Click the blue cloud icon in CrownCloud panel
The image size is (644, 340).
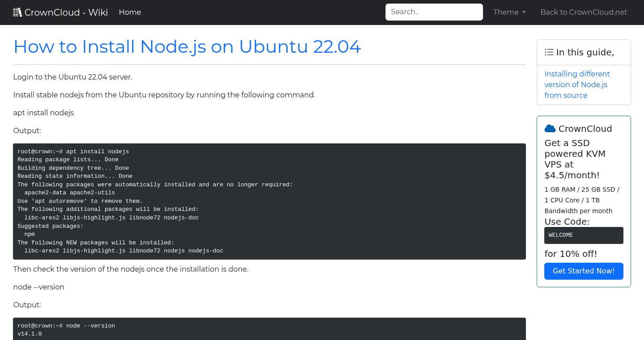click(550, 128)
